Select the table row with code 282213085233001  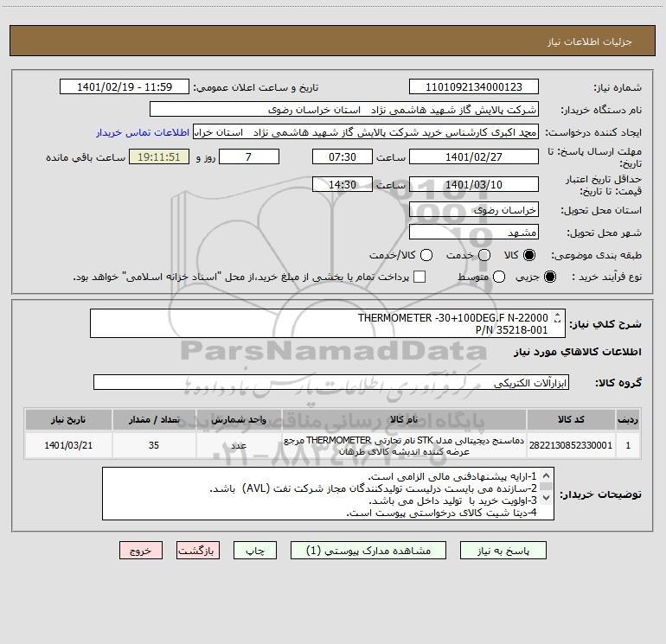tap(332, 445)
